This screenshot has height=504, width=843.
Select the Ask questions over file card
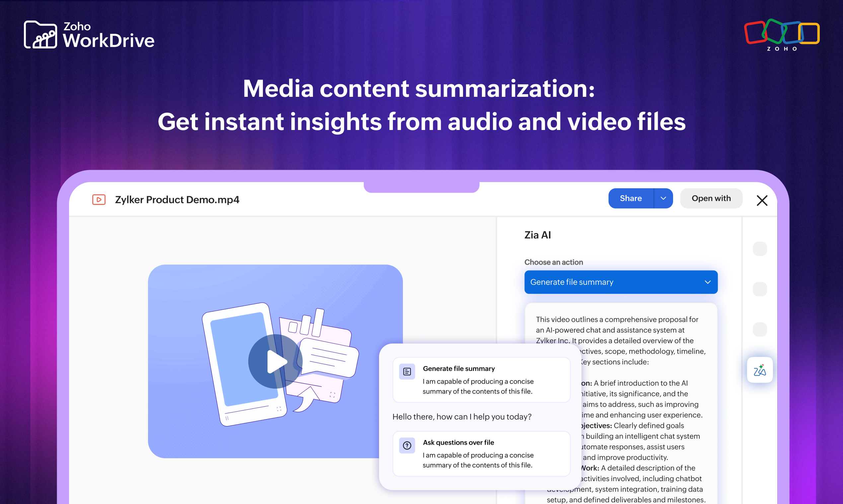tap(481, 454)
